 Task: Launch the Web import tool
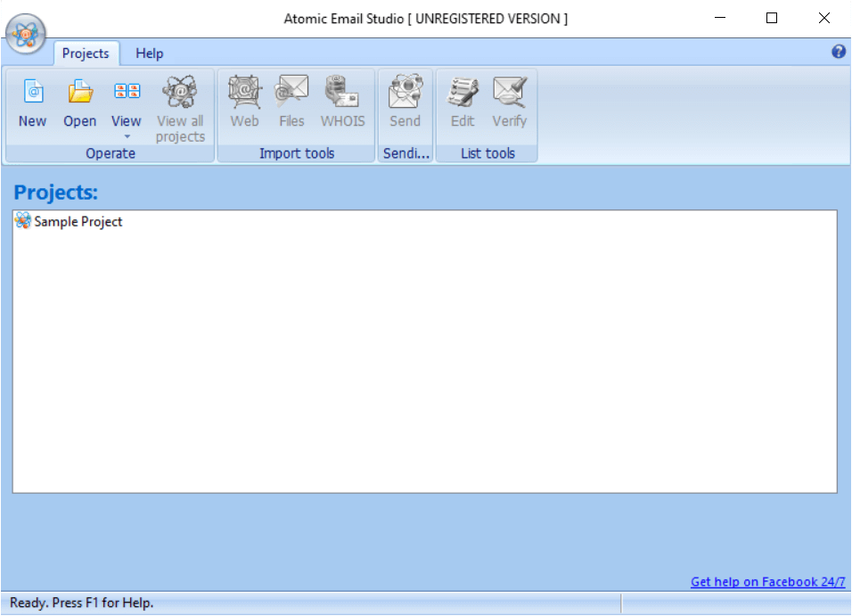point(244,103)
